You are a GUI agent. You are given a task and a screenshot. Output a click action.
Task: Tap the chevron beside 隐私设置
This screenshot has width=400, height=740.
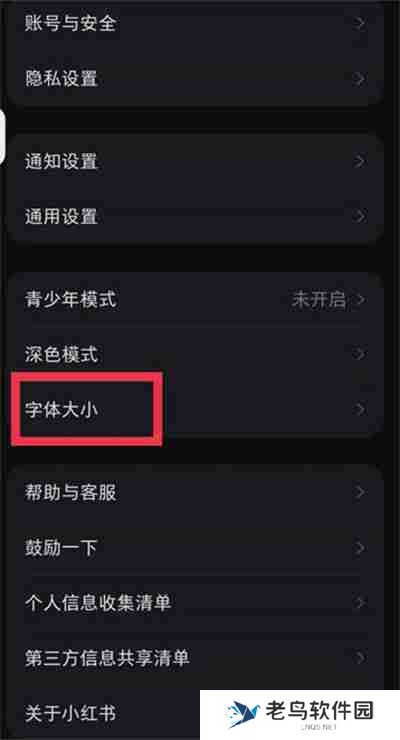tap(360, 78)
